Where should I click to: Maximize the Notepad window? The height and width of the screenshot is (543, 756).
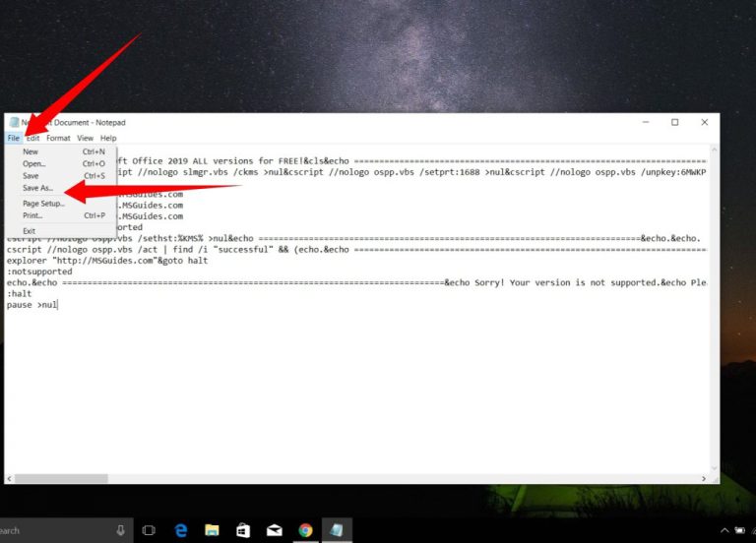[x=674, y=123]
